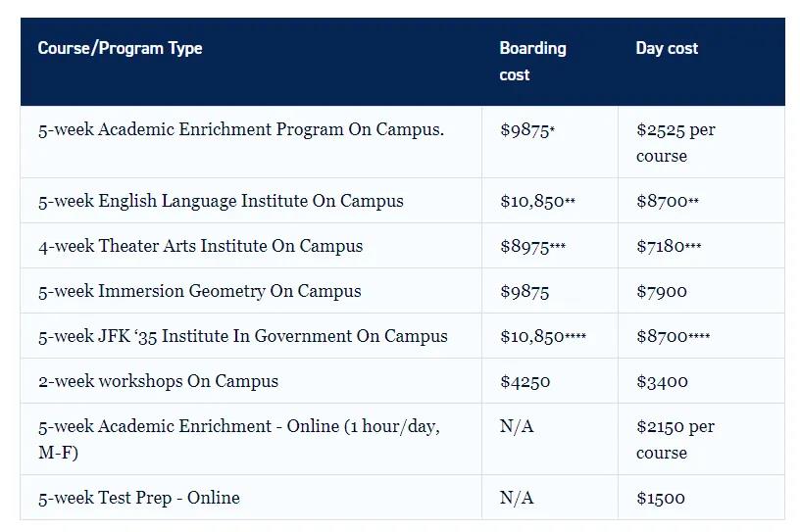This screenshot has width=800, height=532.
Task: Click the Course/Program Type column header
Action: 120,48
